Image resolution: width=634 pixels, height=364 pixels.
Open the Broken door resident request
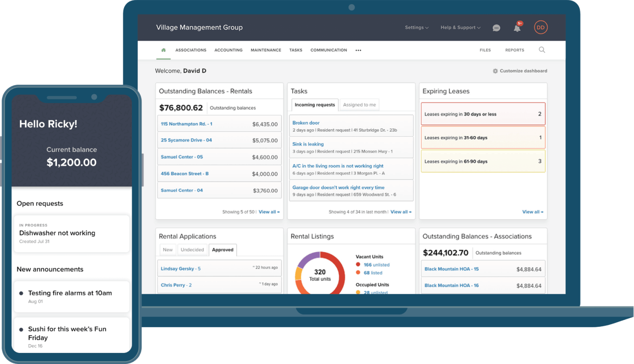[x=306, y=123]
